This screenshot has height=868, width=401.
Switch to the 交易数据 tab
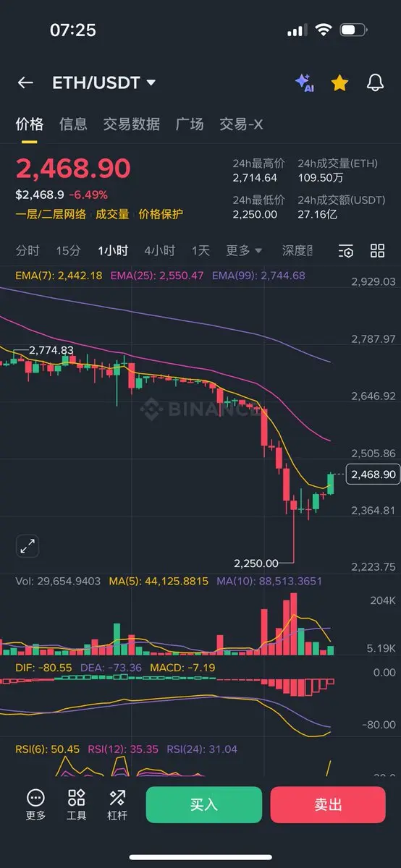point(131,124)
